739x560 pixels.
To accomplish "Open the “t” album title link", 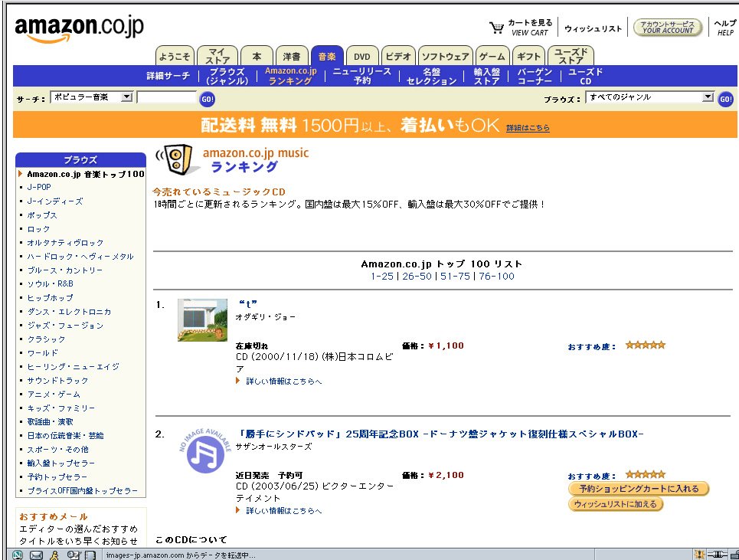I will [x=248, y=304].
